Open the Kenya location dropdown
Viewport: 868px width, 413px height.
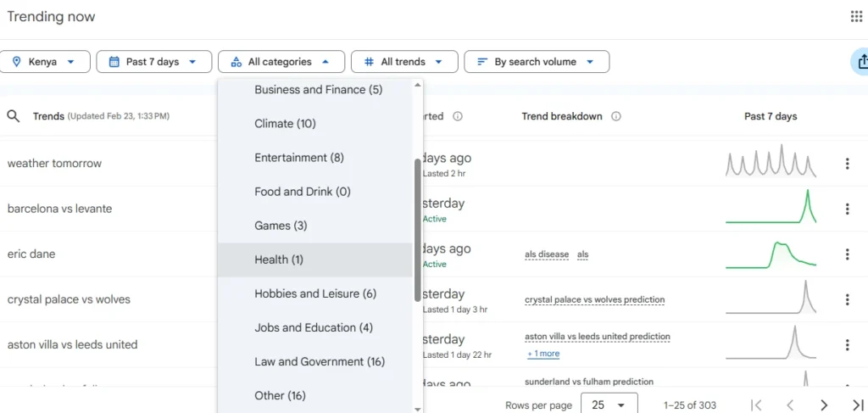44,62
